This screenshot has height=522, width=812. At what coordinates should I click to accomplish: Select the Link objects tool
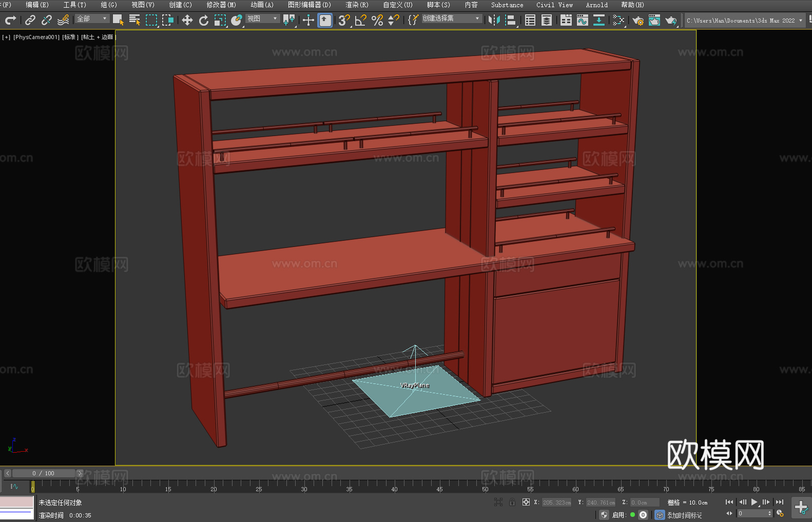(x=30, y=20)
